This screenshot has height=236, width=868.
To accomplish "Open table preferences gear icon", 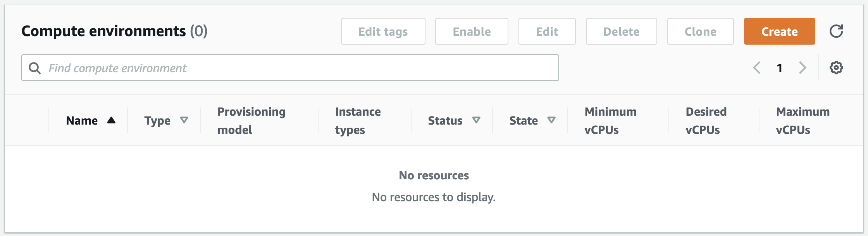I will [836, 68].
